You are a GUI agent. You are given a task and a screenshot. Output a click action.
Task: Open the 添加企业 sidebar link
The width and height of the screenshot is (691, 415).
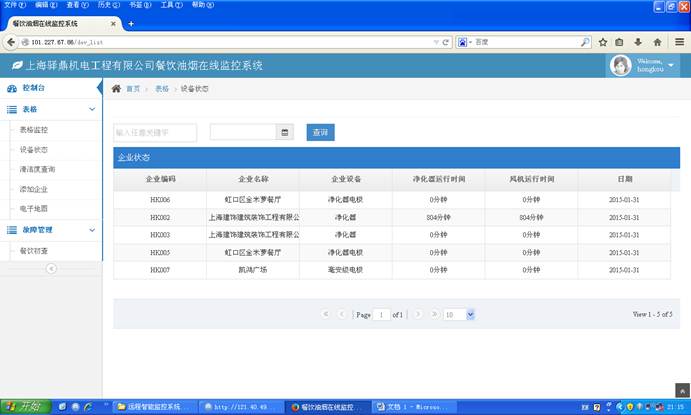click(34, 189)
